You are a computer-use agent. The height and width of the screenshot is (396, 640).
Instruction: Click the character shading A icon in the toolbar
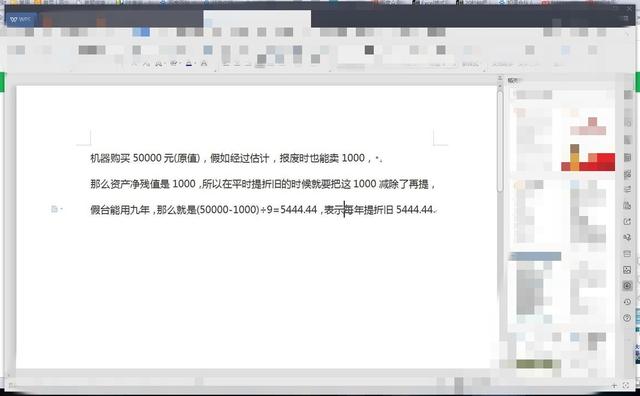coord(204,63)
